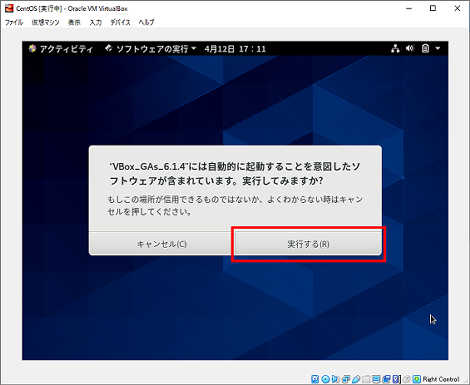
Task: Click the mouse integration status icon
Action: pos(407,379)
